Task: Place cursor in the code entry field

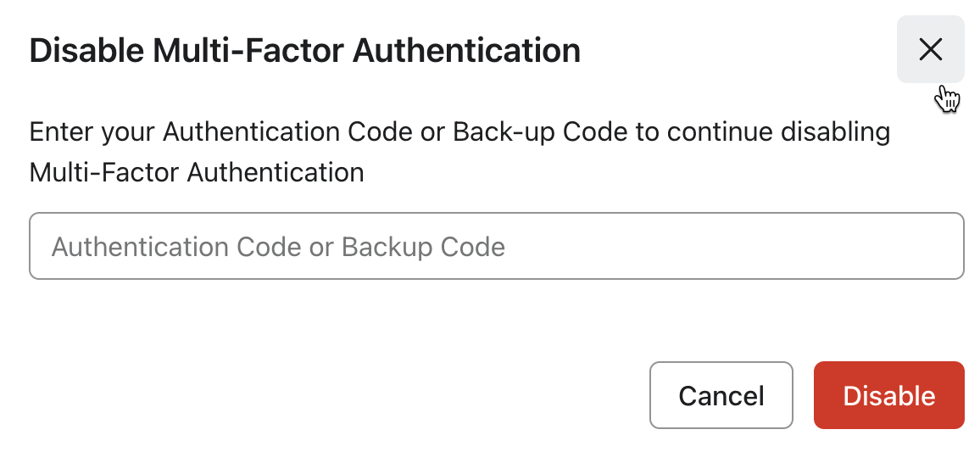Action: (x=496, y=247)
